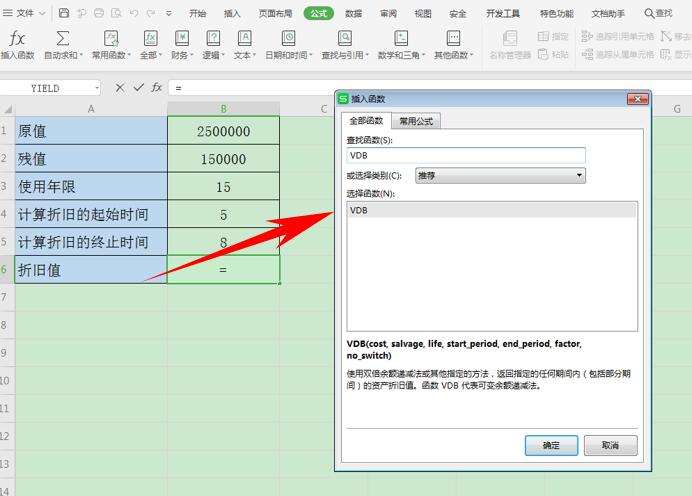Click the Print icon in the quick access toolbar
The image size is (692, 496).
coord(99,13)
